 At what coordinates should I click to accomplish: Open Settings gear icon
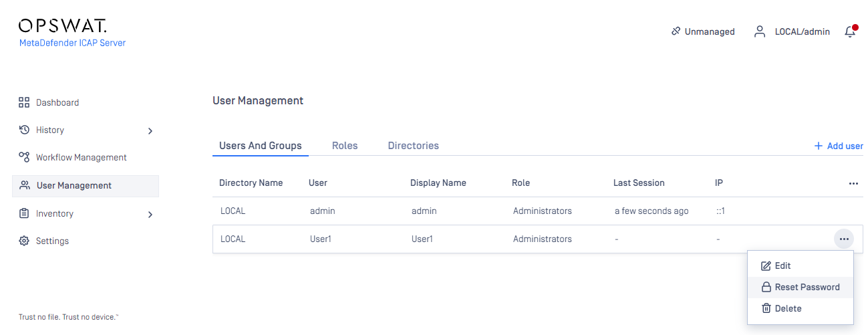pos(24,241)
